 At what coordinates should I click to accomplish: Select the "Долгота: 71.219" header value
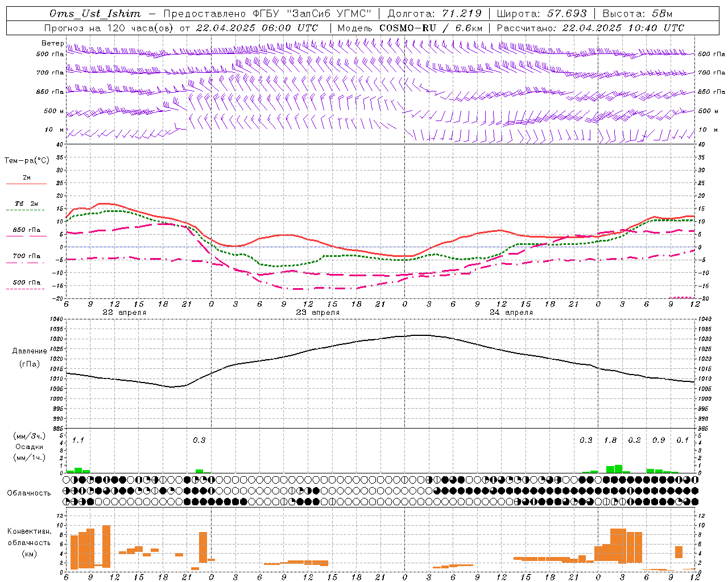[x=434, y=14]
